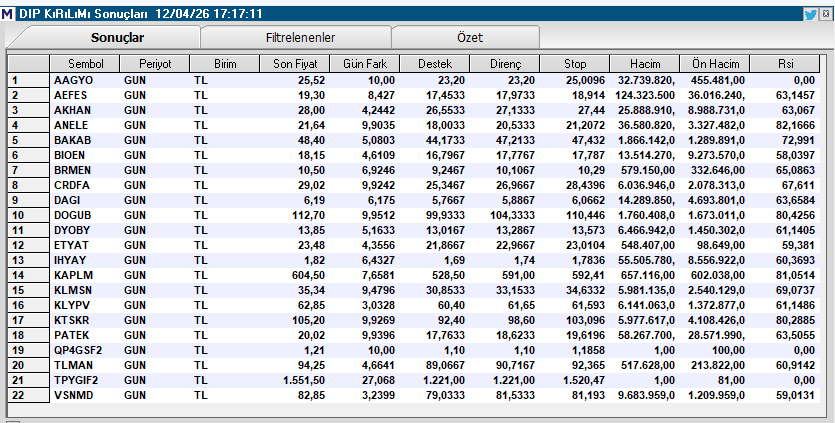Sort by the Destek column header

pos(435,64)
